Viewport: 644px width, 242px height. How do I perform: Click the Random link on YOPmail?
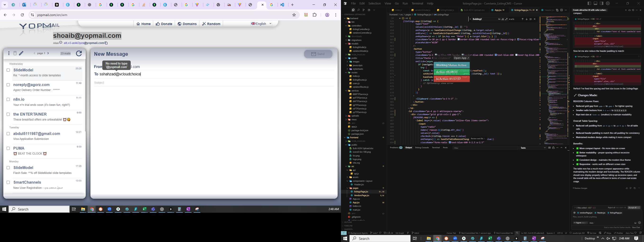click(211, 24)
